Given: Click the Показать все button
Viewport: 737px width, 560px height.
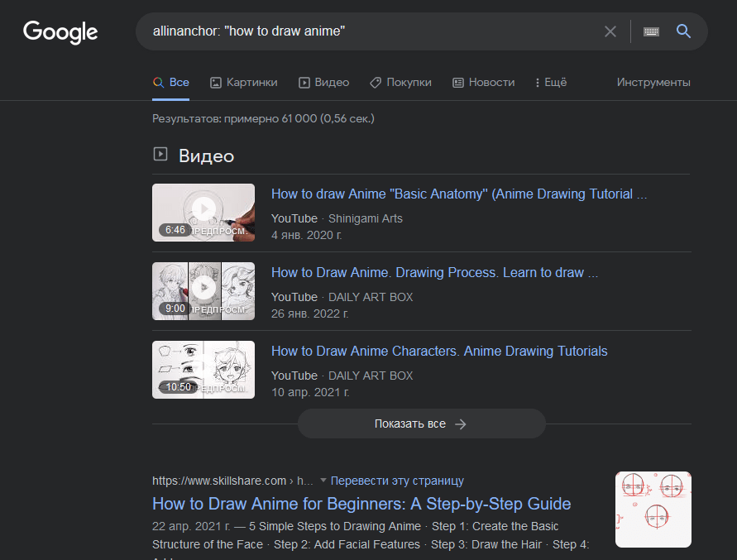Looking at the screenshot, I should (421, 424).
